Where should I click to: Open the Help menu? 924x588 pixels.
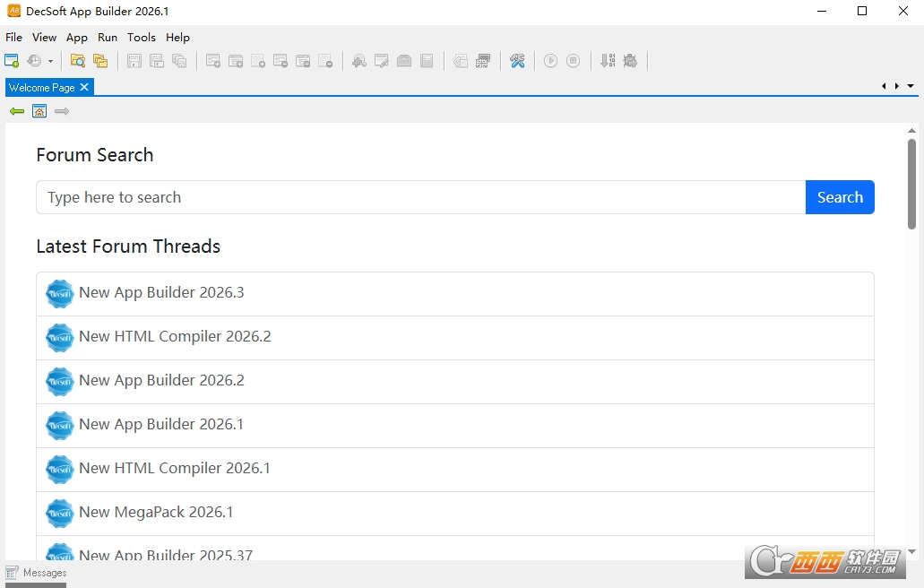[x=177, y=37]
